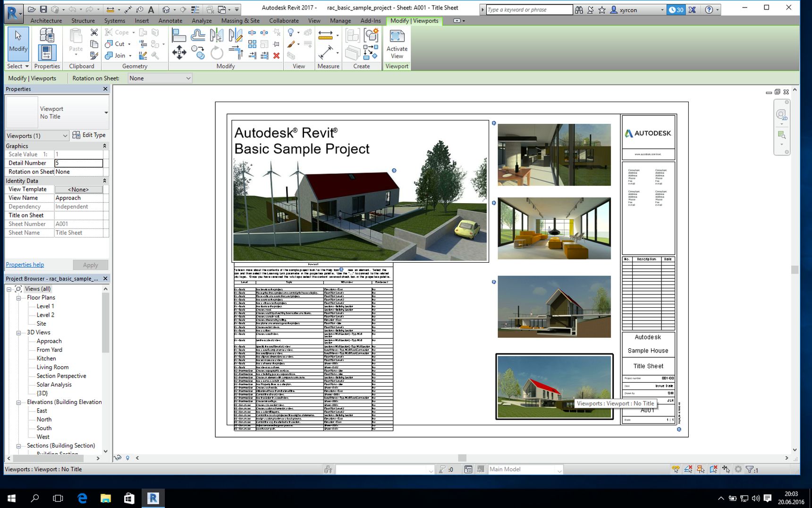Open the Manage ribbon tab

340,21
